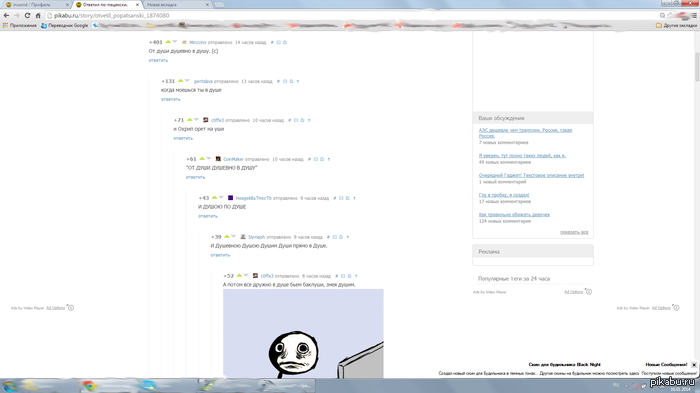Reload the page with the refresh icon
This screenshot has height=393, width=700.
click(x=27, y=15)
